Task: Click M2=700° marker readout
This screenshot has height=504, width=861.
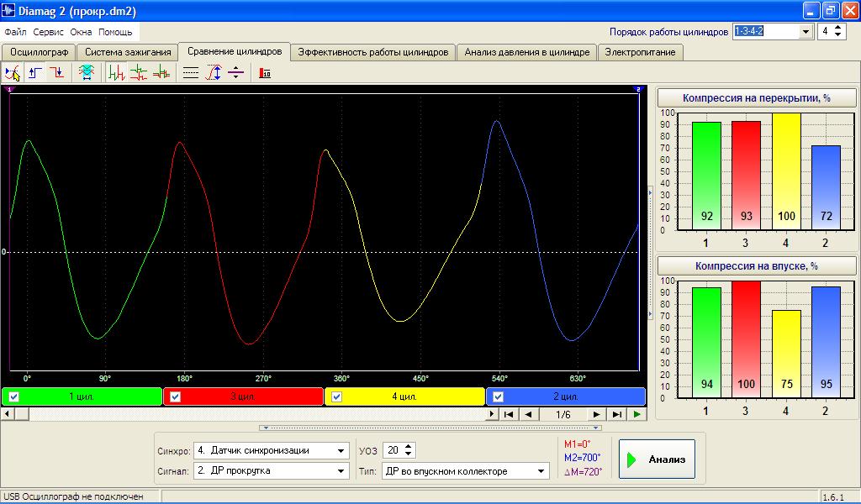Action: click(583, 458)
